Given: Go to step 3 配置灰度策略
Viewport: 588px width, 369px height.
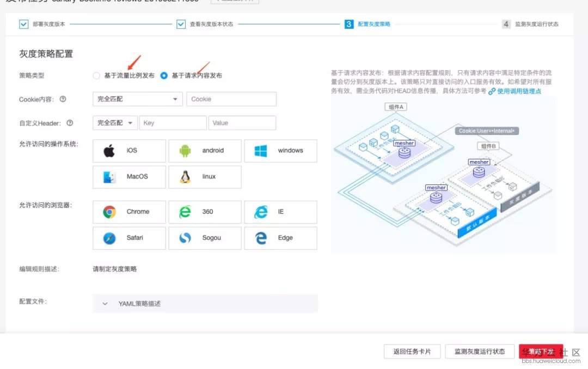Looking at the screenshot, I should [367, 24].
